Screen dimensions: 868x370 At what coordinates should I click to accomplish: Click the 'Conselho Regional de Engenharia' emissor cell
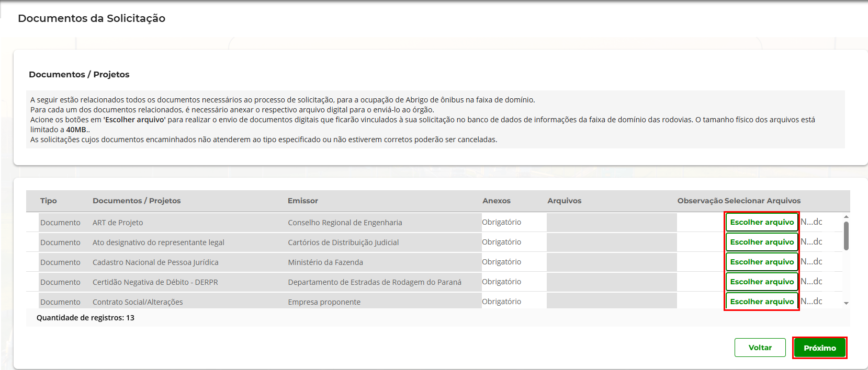point(345,223)
